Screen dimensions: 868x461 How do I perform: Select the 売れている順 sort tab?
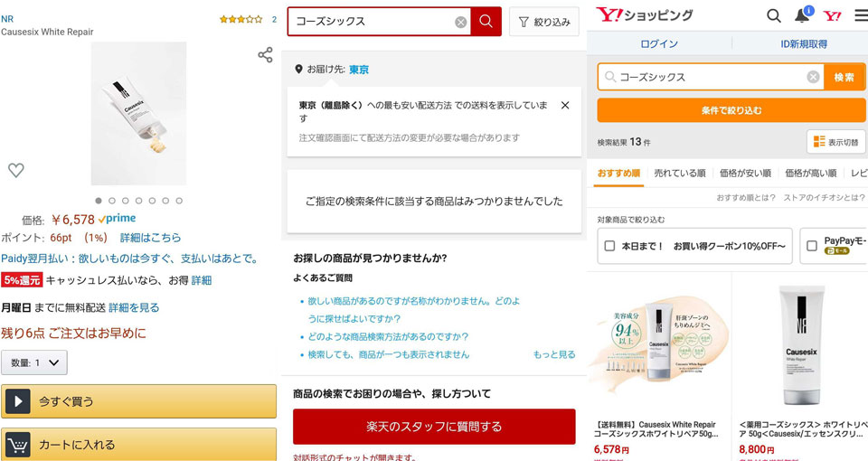point(679,173)
